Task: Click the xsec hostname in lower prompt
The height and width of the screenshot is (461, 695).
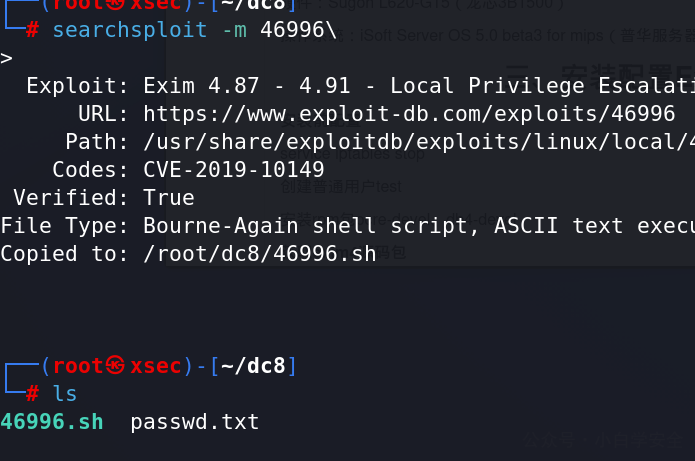Action: 156,366
